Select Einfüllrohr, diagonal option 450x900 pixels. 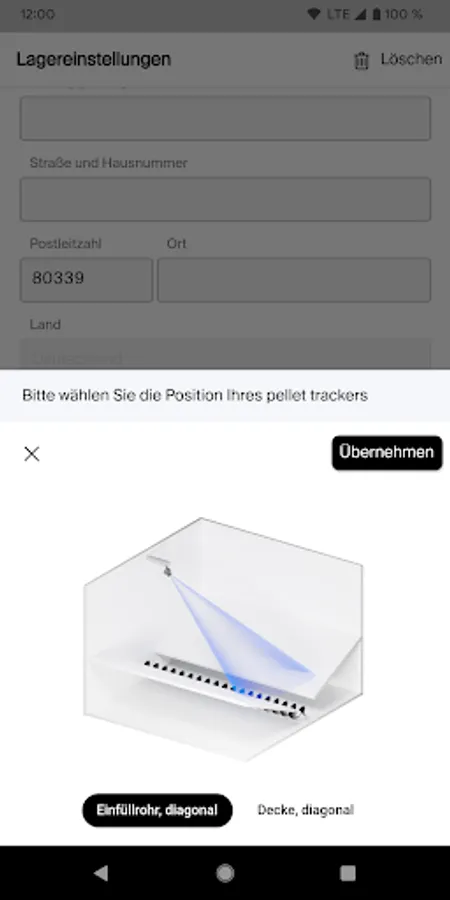[x=157, y=810]
